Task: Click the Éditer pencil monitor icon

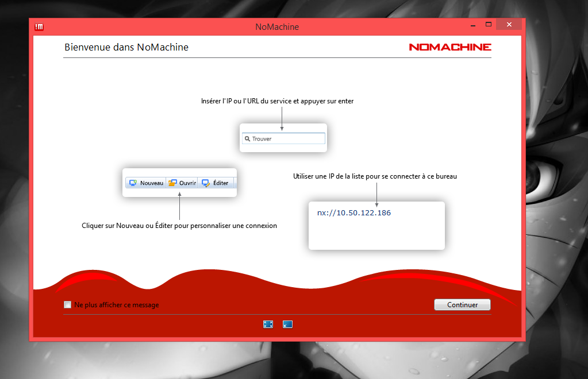Action: 205,183
